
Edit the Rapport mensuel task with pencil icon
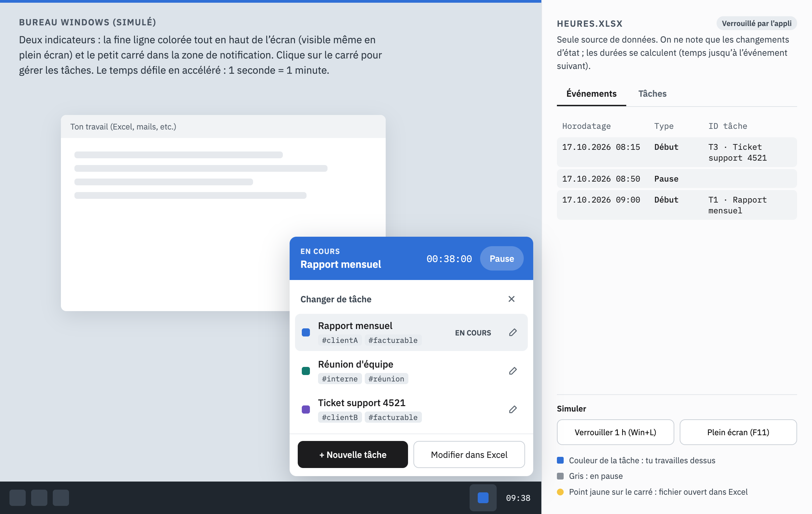(513, 332)
